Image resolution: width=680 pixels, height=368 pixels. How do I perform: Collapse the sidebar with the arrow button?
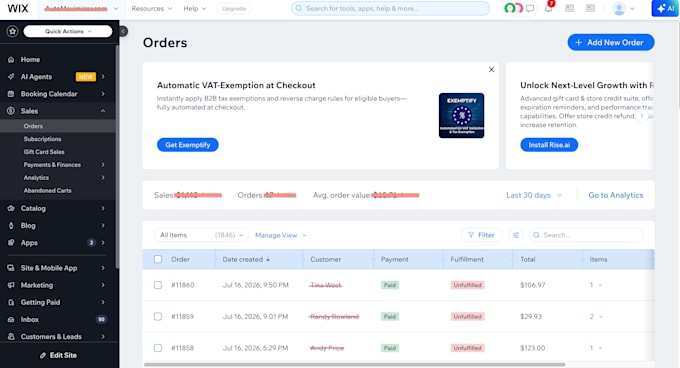[123, 31]
